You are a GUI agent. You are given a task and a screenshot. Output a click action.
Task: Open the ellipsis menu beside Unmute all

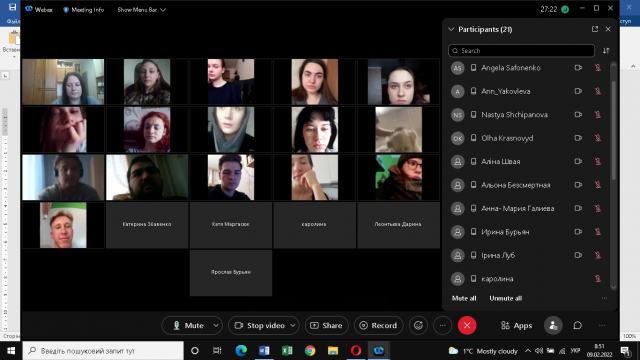pos(604,298)
